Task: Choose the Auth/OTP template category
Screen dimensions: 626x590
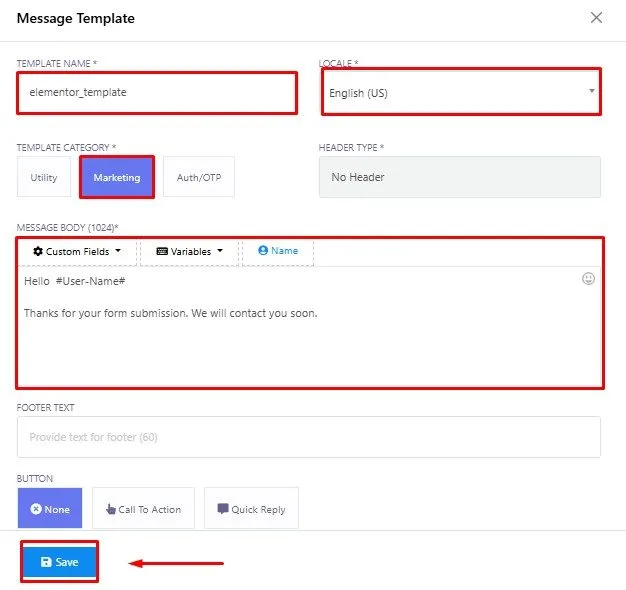Action: [x=199, y=177]
